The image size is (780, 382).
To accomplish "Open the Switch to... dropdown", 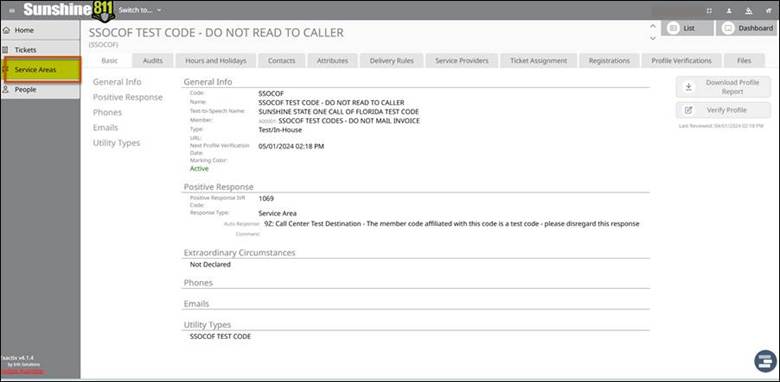I will tap(140, 10).
